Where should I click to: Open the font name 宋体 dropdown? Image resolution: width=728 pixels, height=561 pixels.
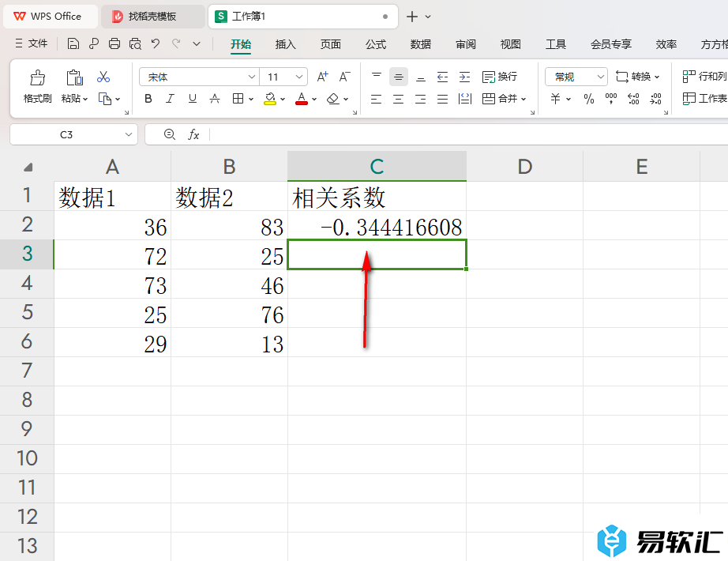click(x=252, y=77)
